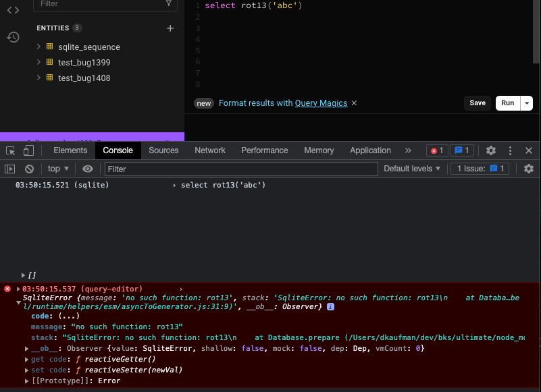Open the Network panel
The width and height of the screenshot is (541, 392).
pyautogui.click(x=210, y=150)
